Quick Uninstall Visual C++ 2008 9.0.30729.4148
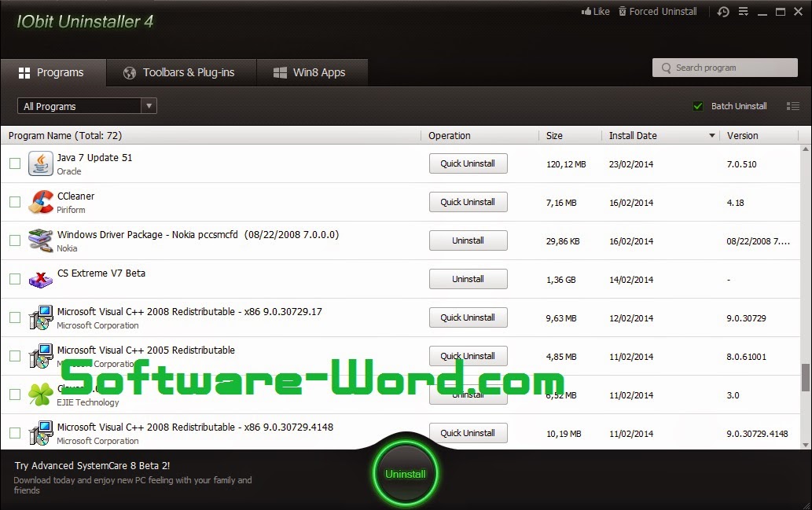 coord(468,433)
